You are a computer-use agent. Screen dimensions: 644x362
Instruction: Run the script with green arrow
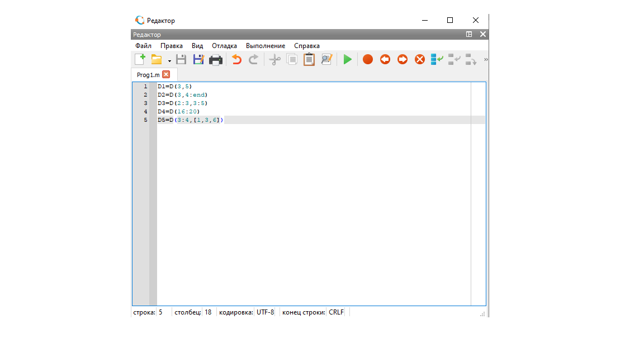[348, 59]
